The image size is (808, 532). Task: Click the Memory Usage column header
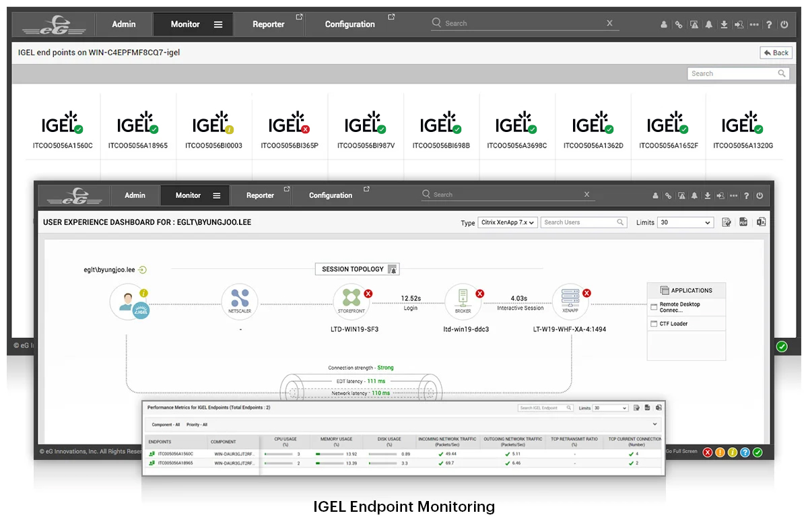click(336, 442)
